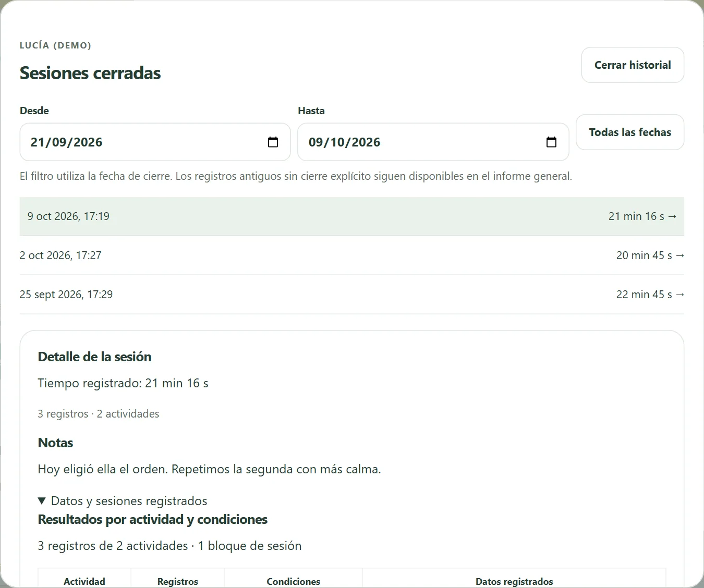This screenshot has height=588, width=704.
Task: Select the 9 oct 2026, 17:19 session
Action: pyautogui.click(x=352, y=216)
